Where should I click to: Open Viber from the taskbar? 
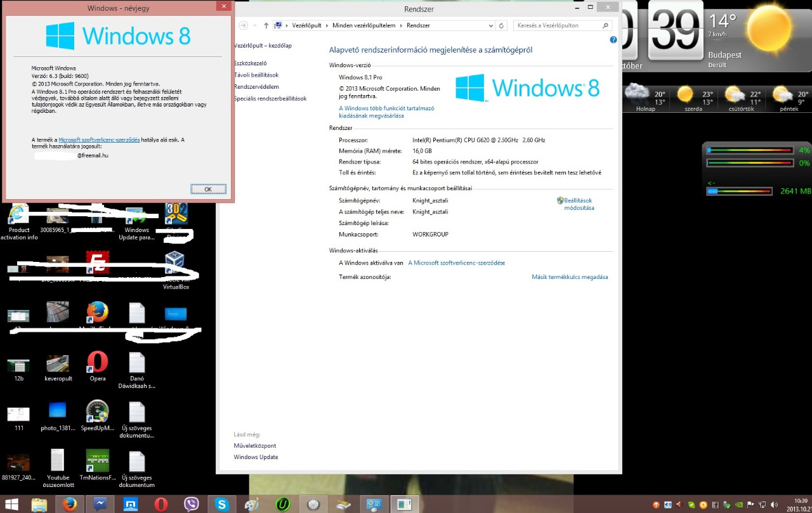(192, 505)
